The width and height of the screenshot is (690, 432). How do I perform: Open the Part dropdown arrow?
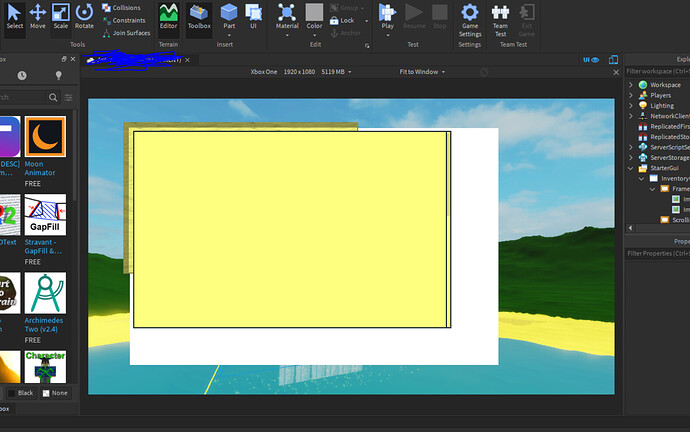(229, 35)
